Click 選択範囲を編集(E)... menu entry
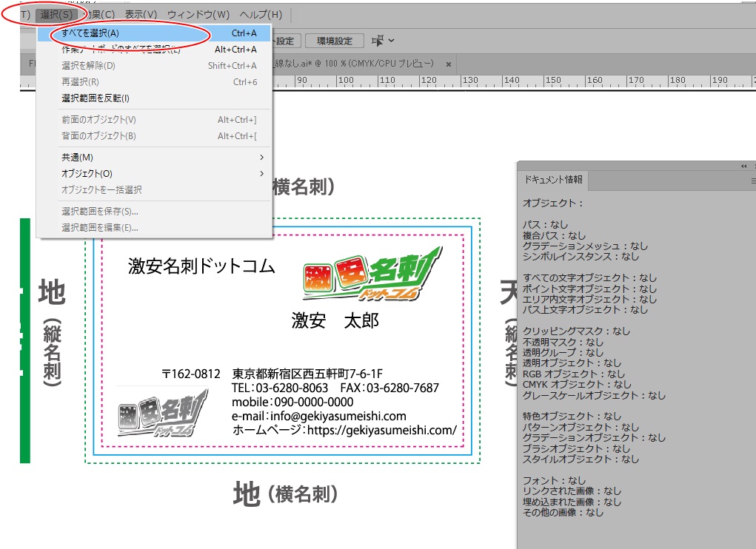This screenshot has width=756, height=549. point(154,228)
